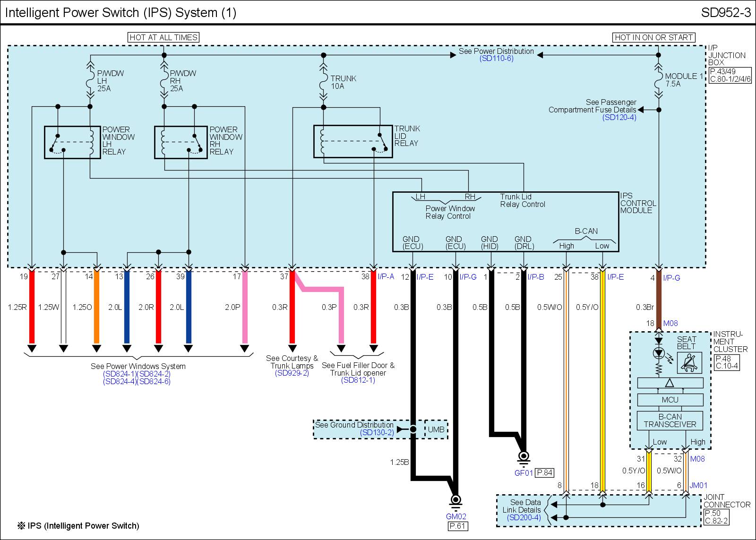
Task: Open the SD200-4 data link details
Action: 524,517
